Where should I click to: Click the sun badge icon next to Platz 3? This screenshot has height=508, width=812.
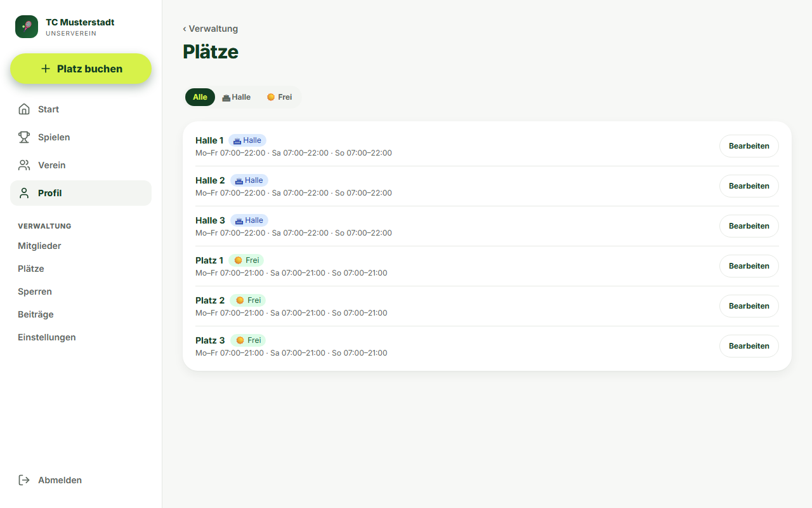point(240,340)
